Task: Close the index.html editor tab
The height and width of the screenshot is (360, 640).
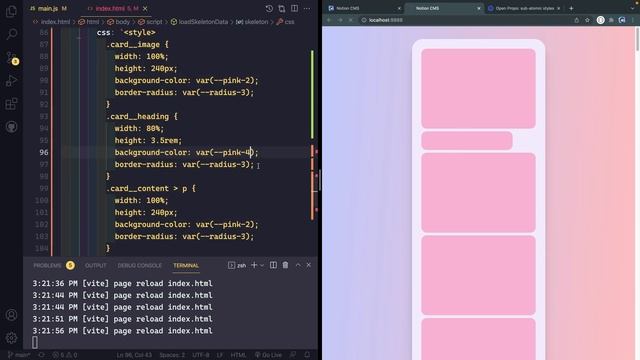Action: click(145, 8)
